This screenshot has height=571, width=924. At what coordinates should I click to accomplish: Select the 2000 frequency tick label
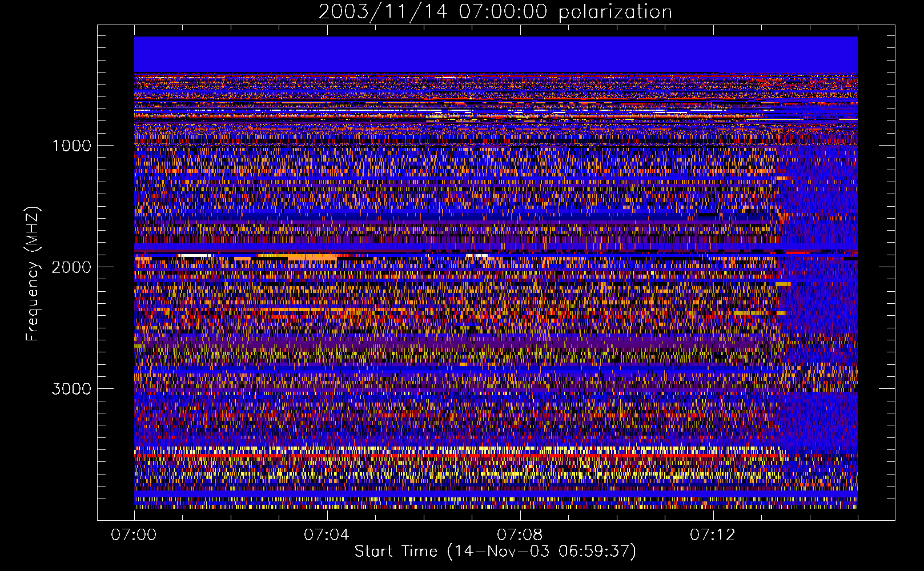71,267
